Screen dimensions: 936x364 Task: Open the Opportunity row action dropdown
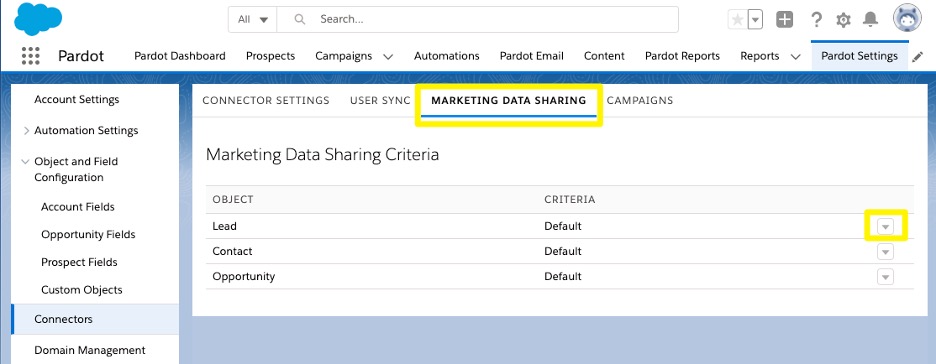(x=885, y=276)
